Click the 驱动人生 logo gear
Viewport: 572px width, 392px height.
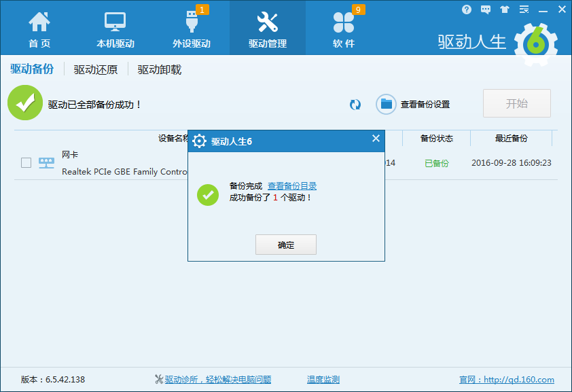[535, 44]
